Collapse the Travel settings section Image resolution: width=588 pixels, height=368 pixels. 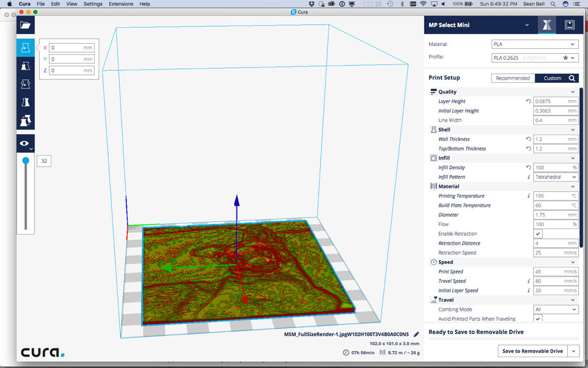(x=503, y=300)
